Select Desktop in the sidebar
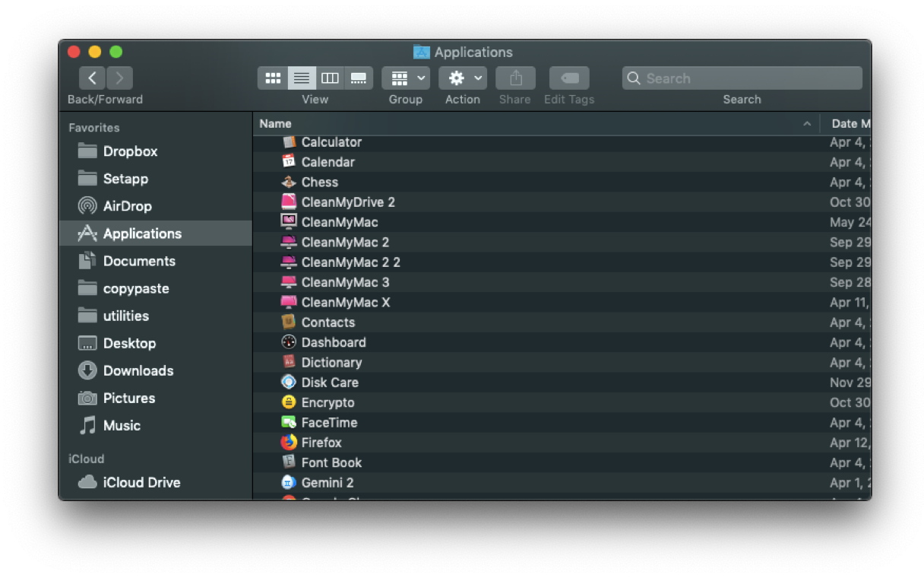 (155, 343)
